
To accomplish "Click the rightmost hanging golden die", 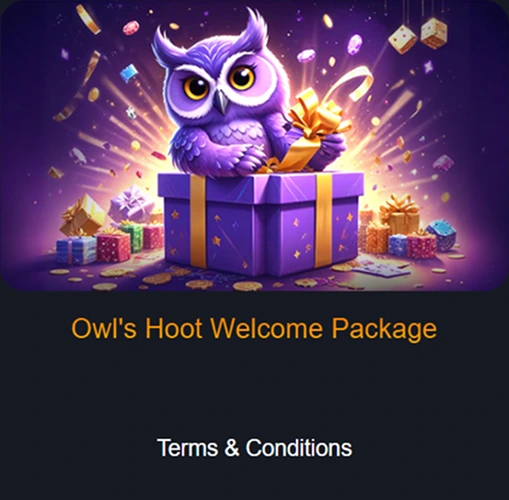I will coord(433,33).
